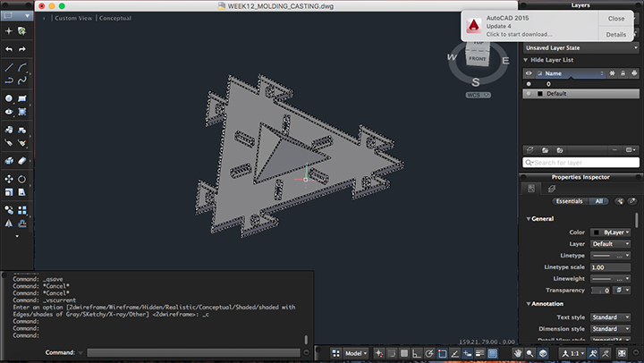Click the S direction on the compass
This screenshot has height=363, width=644.
(x=476, y=82)
